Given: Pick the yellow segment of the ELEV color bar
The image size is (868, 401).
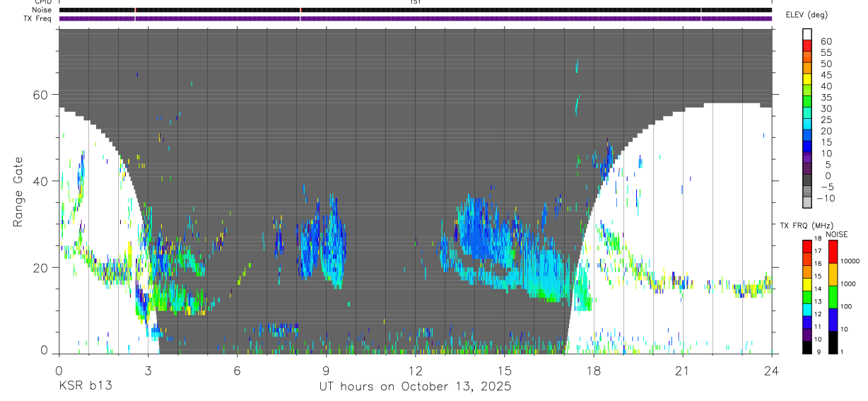Looking at the screenshot, I should click(x=807, y=81).
